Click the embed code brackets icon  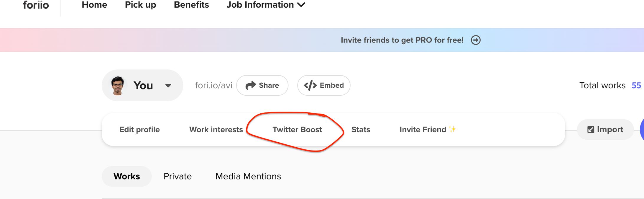coord(310,85)
